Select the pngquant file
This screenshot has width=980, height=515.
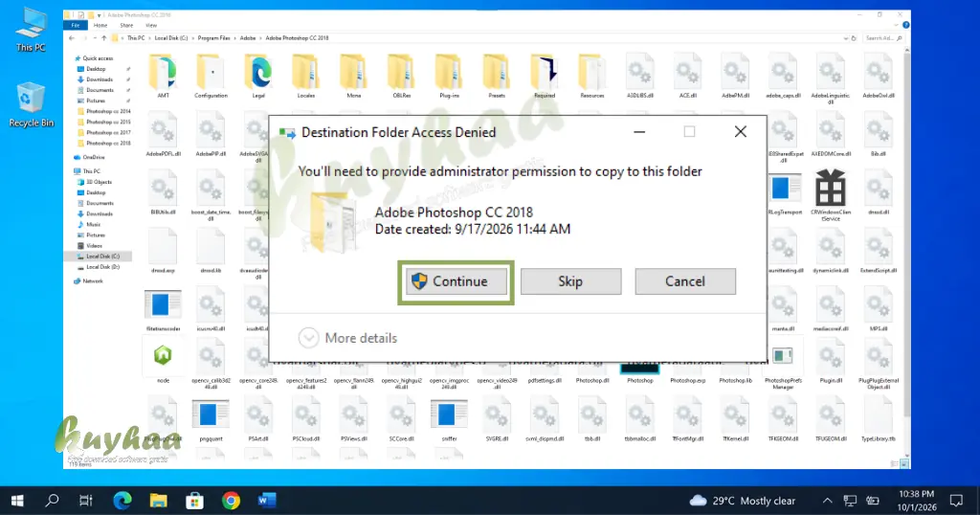(x=211, y=420)
